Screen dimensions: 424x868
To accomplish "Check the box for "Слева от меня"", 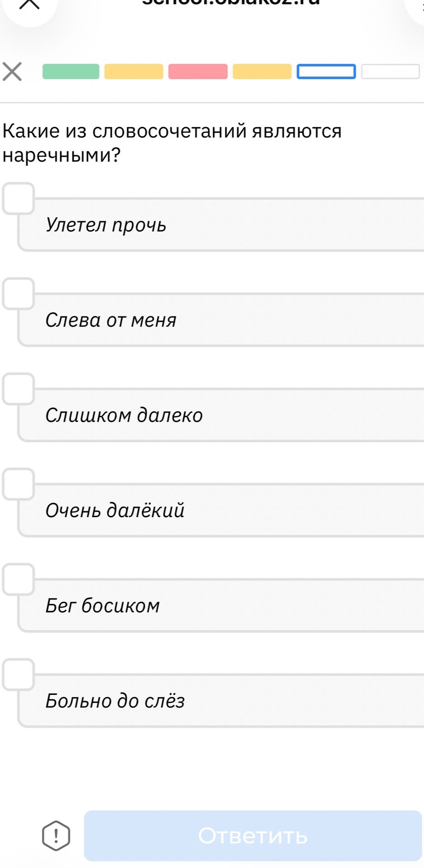I will tap(19, 293).
